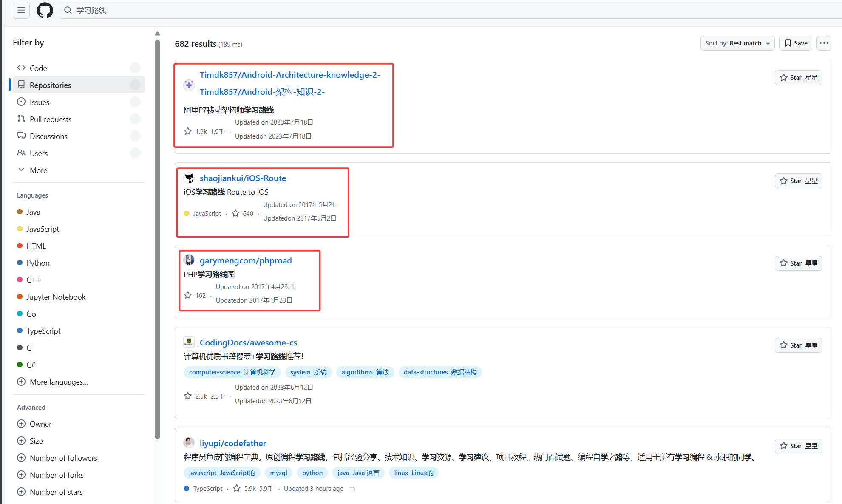Star the Timdk857 Android-Architecture repository
This screenshot has width=842, height=504.
[798, 78]
